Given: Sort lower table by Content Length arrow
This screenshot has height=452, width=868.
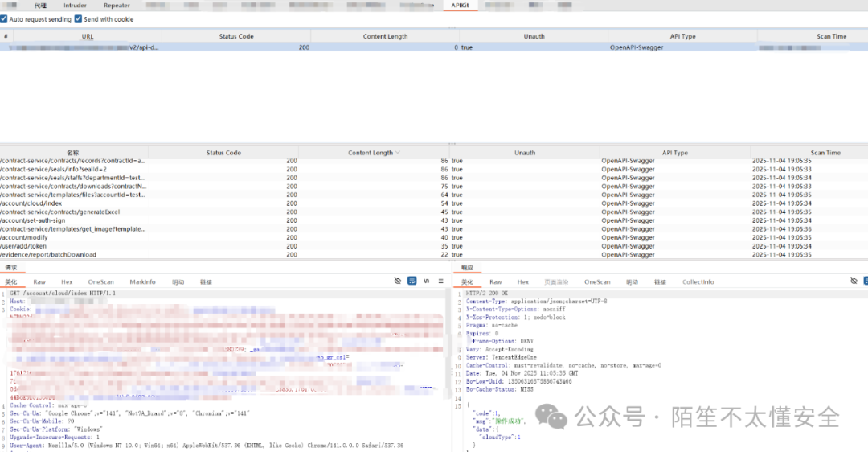Looking at the screenshot, I should click(x=398, y=153).
